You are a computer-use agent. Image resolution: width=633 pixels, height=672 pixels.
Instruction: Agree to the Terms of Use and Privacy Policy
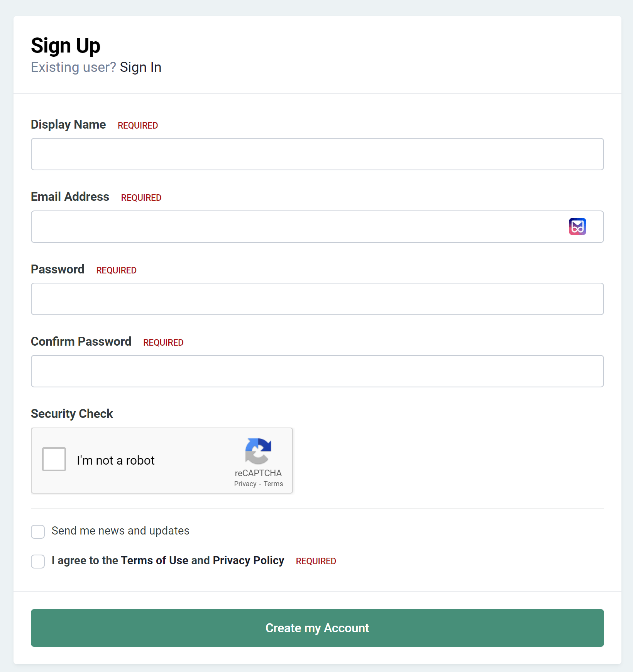38,561
